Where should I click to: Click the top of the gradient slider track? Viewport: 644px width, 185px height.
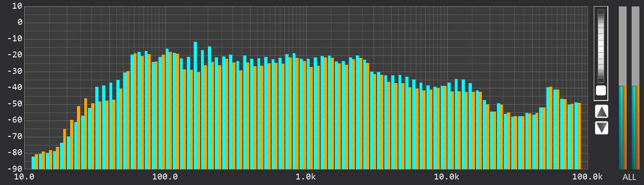pyautogui.click(x=600, y=12)
